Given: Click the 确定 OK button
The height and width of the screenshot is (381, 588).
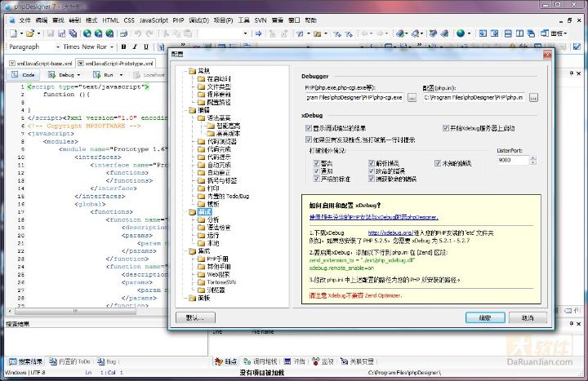Looking at the screenshot, I should pos(485,317).
